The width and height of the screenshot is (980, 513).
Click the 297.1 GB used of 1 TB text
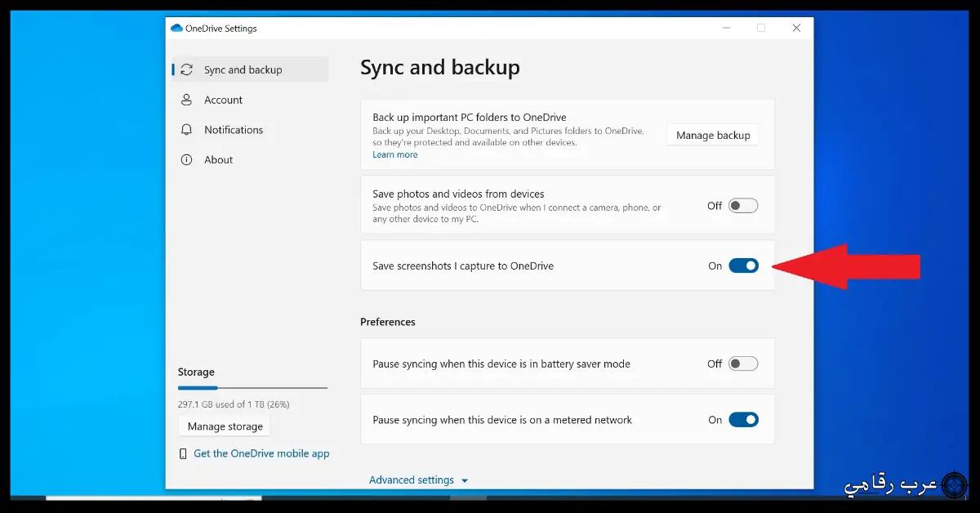[234, 404]
